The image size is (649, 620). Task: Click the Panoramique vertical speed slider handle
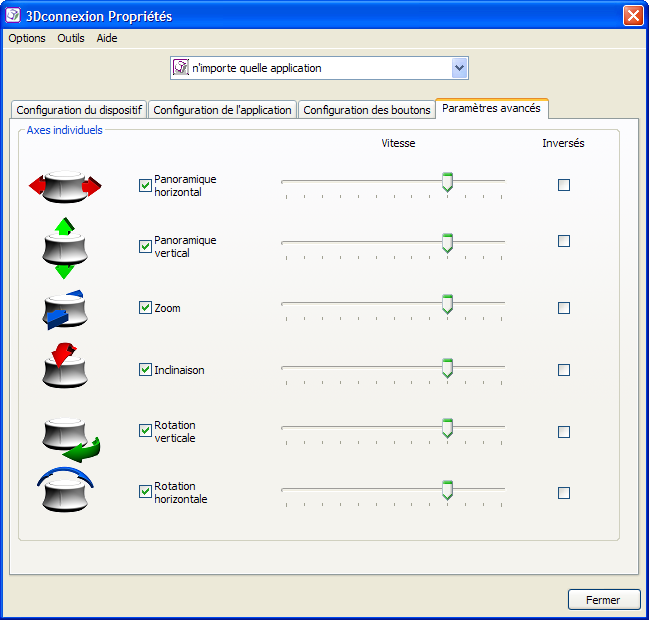(447, 242)
